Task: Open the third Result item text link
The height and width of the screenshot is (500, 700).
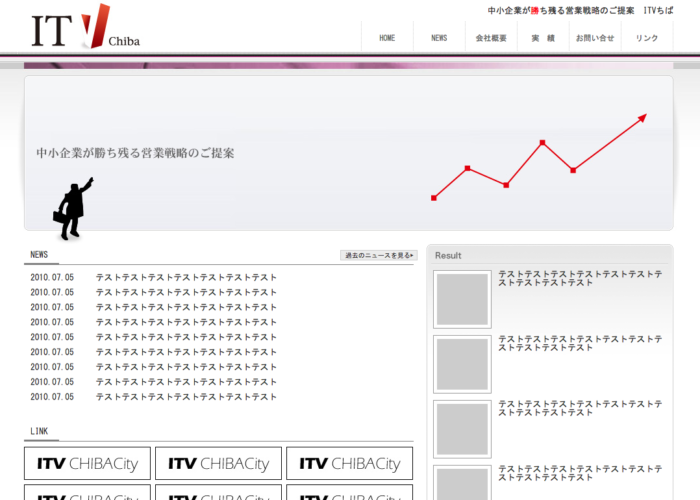Action: pyautogui.click(x=580, y=408)
